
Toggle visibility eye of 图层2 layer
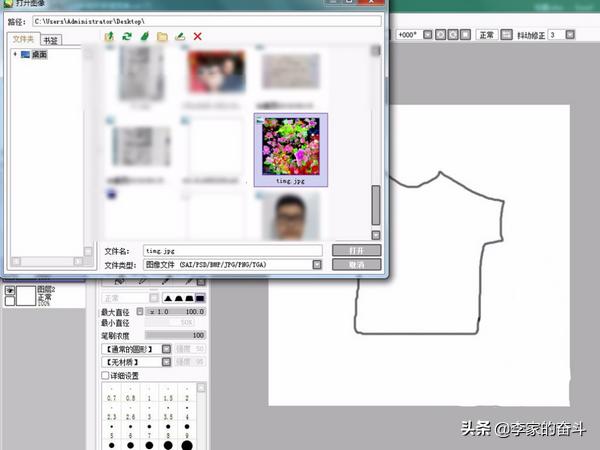pos(11,289)
